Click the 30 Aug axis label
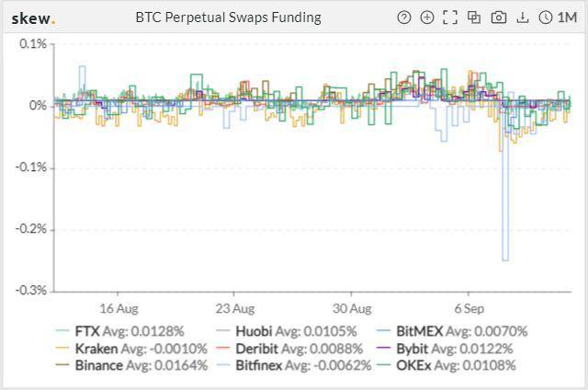This screenshot has width=588, height=390. (x=352, y=308)
